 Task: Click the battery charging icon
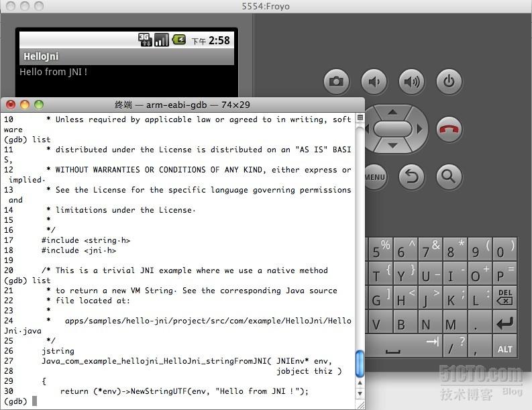[x=179, y=40]
